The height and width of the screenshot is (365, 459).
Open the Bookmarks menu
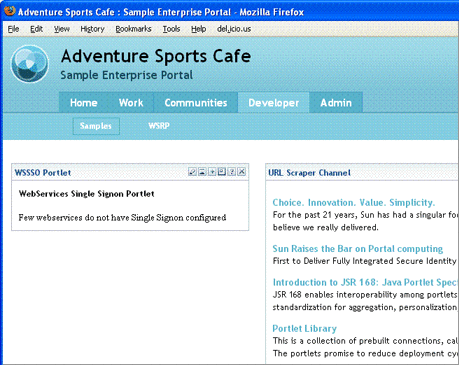133,29
